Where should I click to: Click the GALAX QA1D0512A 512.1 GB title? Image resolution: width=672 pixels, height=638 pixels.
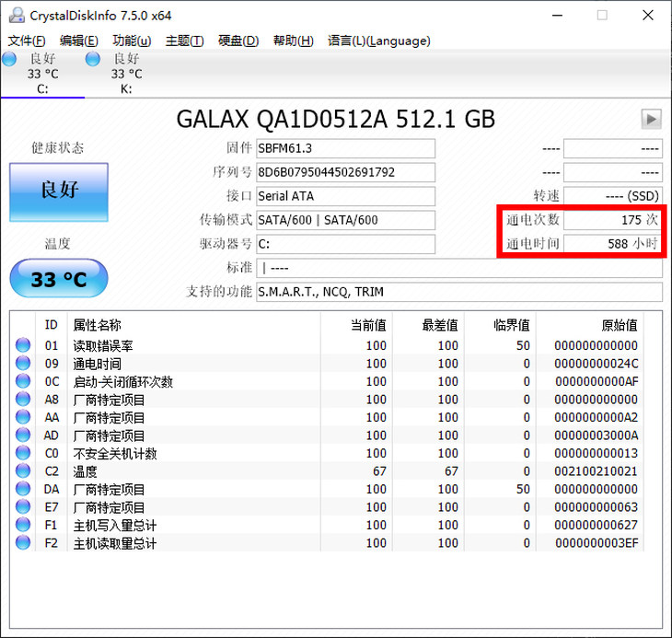[336, 119]
